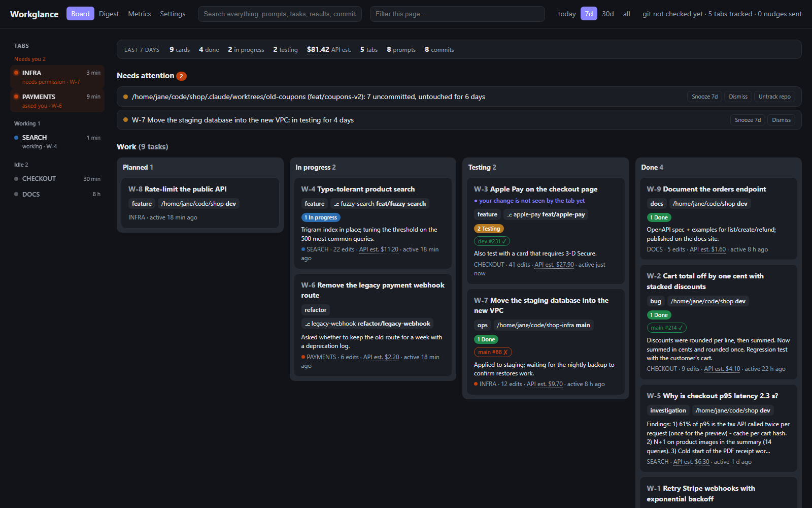This screenshot has width=812, height=508.
Task: Click the legacy-webhook branch tag
Action: [367, 324]
